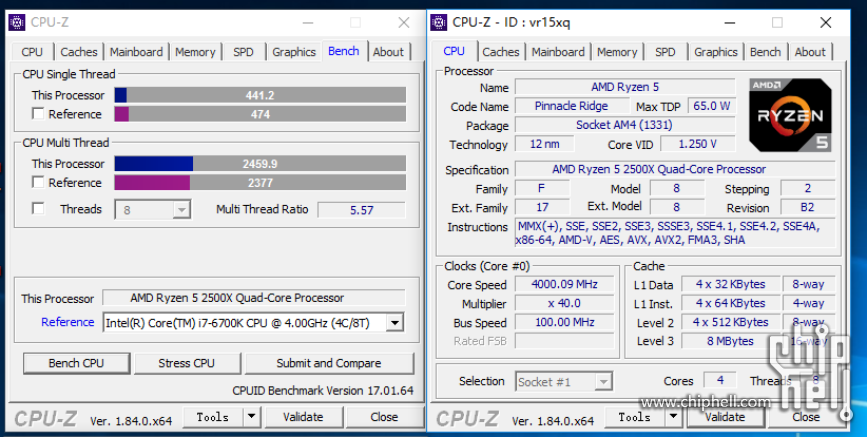Viewport: 867px width, 437px height.
Task: Click the Technology value 12 nm
Action: point(545,144)
